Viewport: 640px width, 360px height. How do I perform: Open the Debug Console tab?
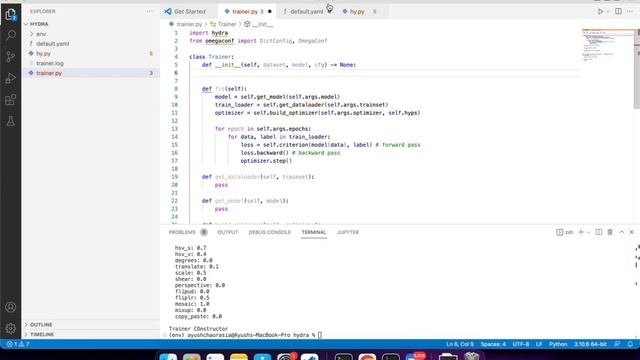pos(269,232)
